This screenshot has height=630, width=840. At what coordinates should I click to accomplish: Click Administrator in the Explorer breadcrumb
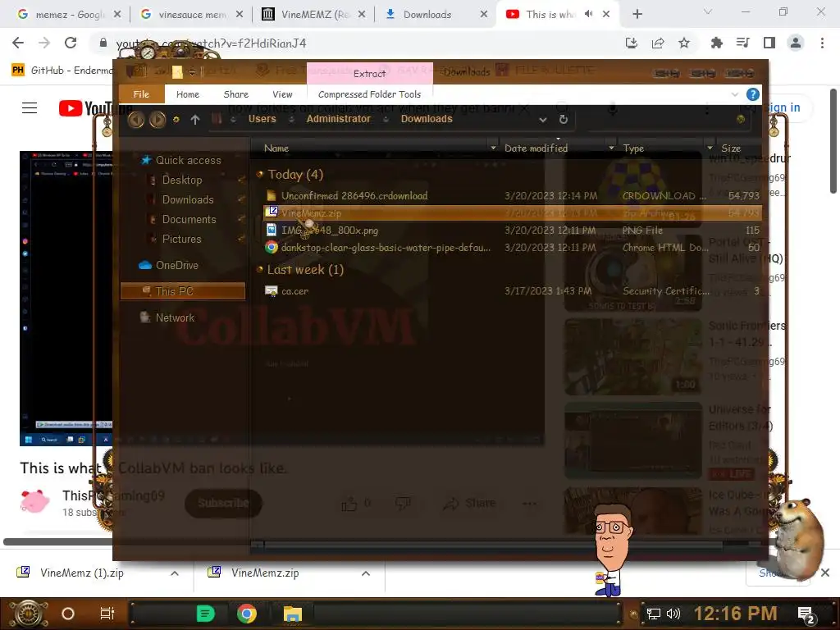338,119
